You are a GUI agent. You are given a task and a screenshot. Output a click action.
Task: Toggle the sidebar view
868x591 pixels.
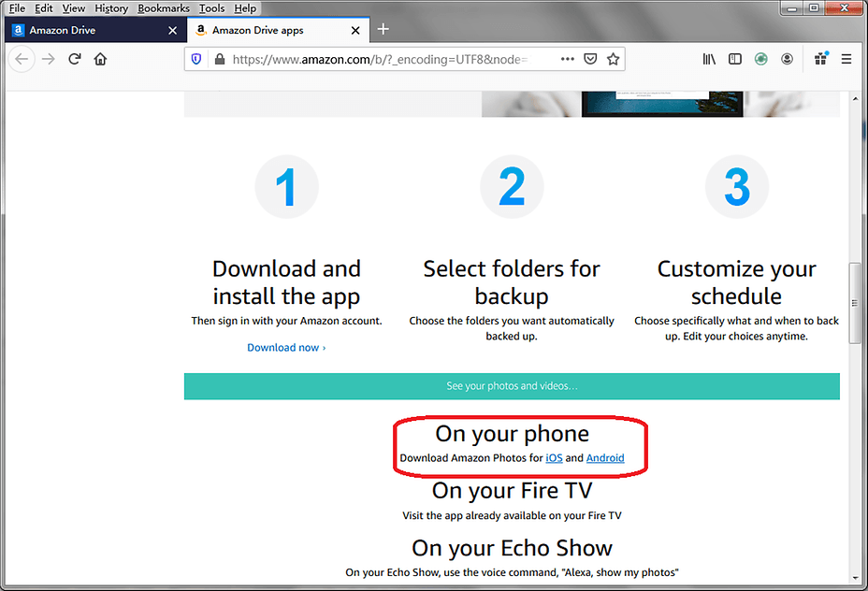click(735, 59)
